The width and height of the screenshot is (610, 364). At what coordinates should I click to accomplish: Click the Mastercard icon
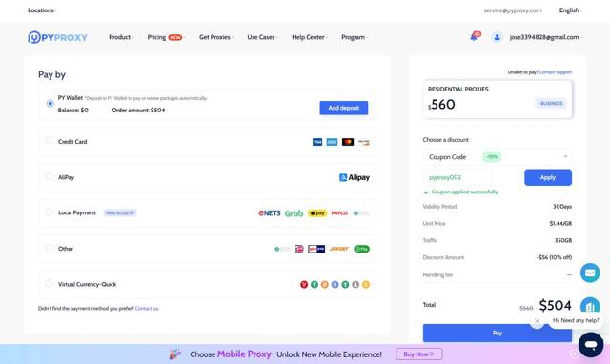pos(348,142)
